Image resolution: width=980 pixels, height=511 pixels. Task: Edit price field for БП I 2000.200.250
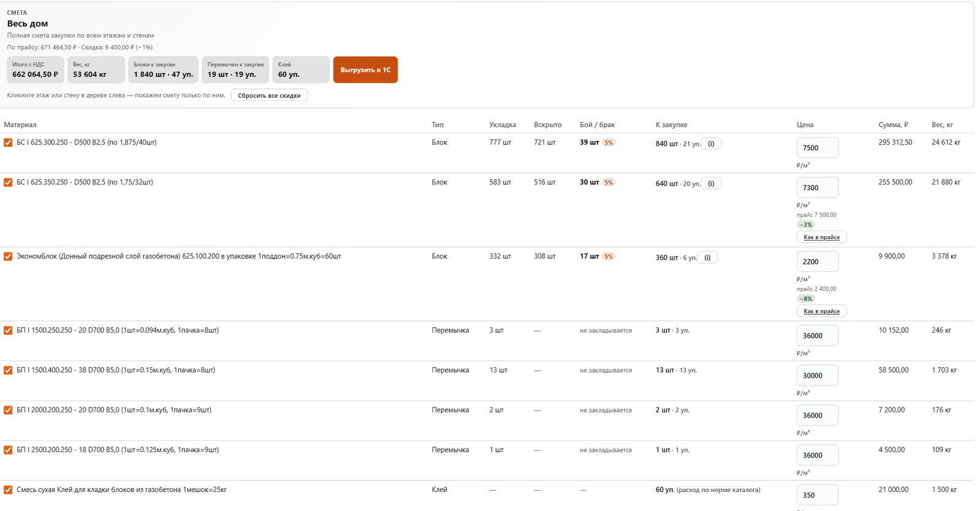[817, 415]
